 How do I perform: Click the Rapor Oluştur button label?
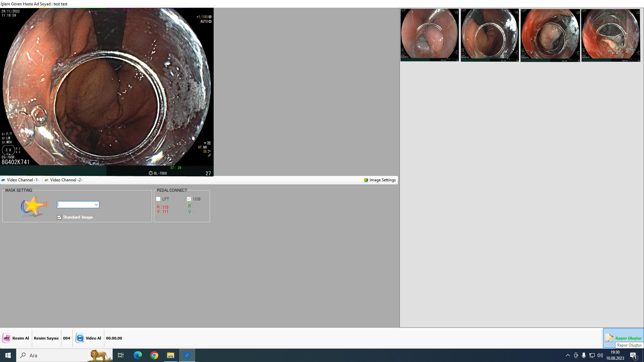point(628,338)
